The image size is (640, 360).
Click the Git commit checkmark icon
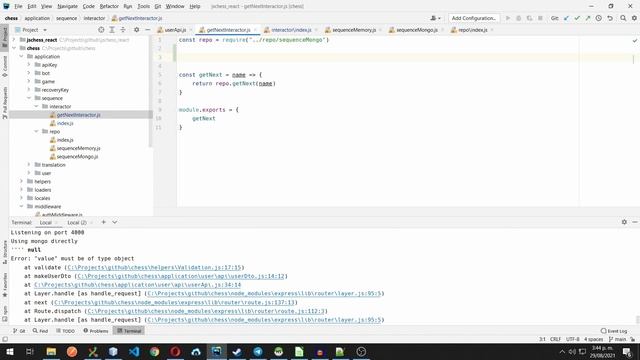[x=577, y=18]
